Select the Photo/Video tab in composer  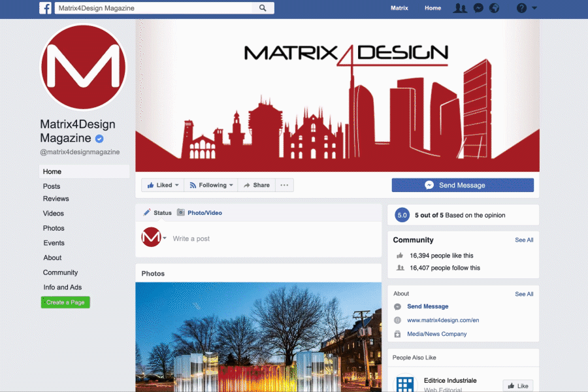click(x=199, y=213)
